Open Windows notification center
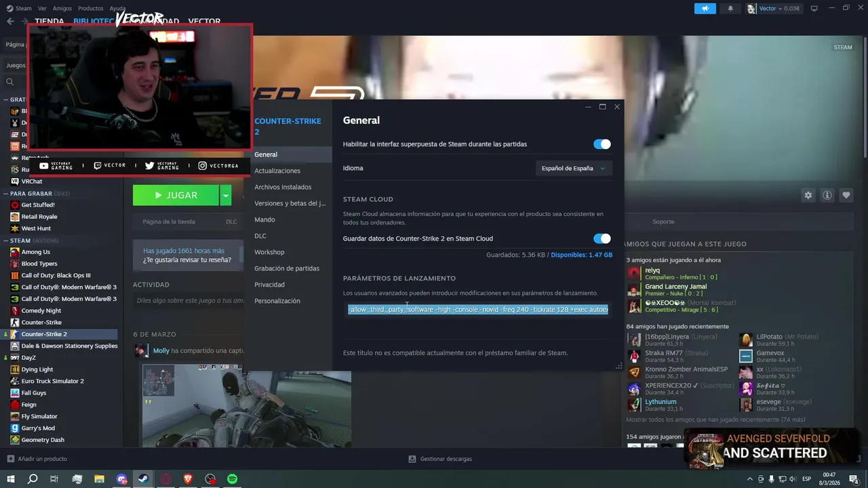The image size is (868, 488). pyautogui.click(x=854, y=479)
